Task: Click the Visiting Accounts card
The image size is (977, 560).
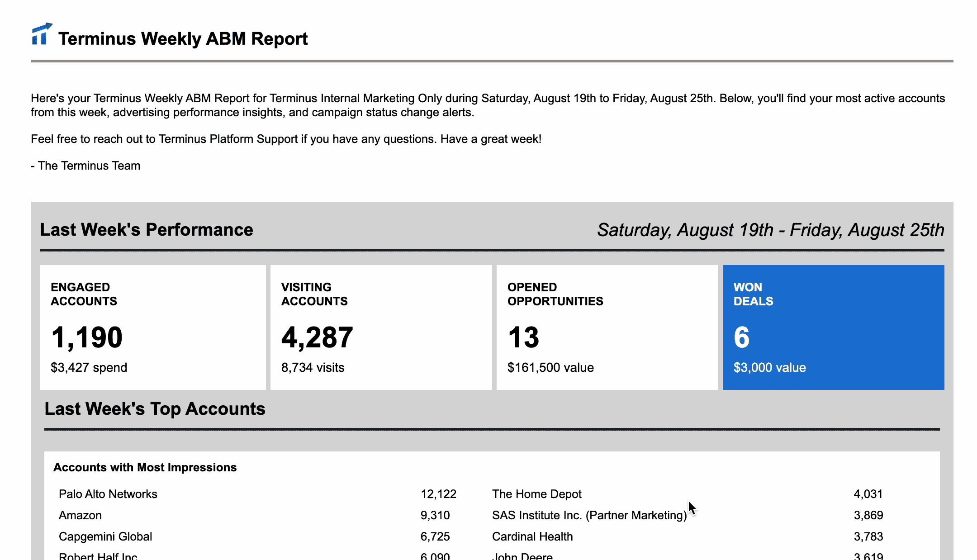Action: click(381, 327)
